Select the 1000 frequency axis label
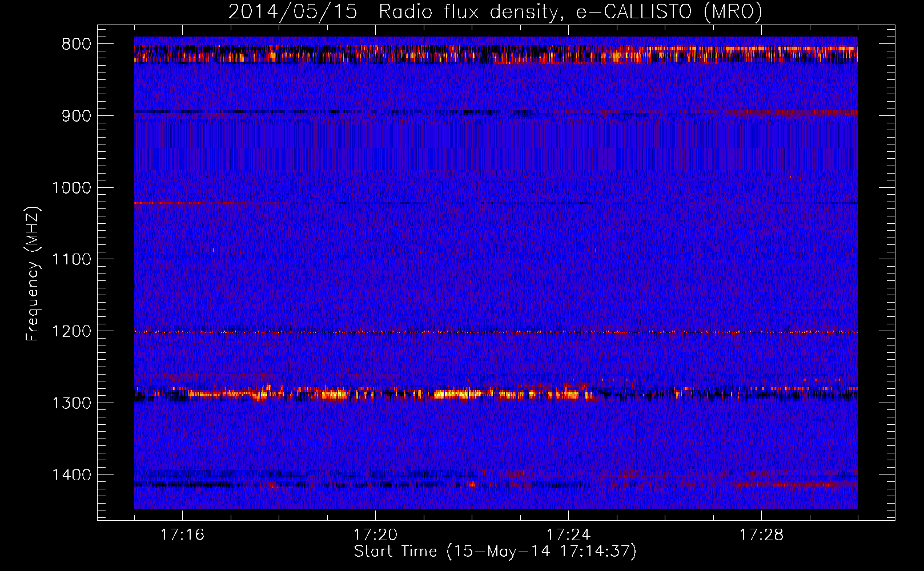 pos(71,188)
